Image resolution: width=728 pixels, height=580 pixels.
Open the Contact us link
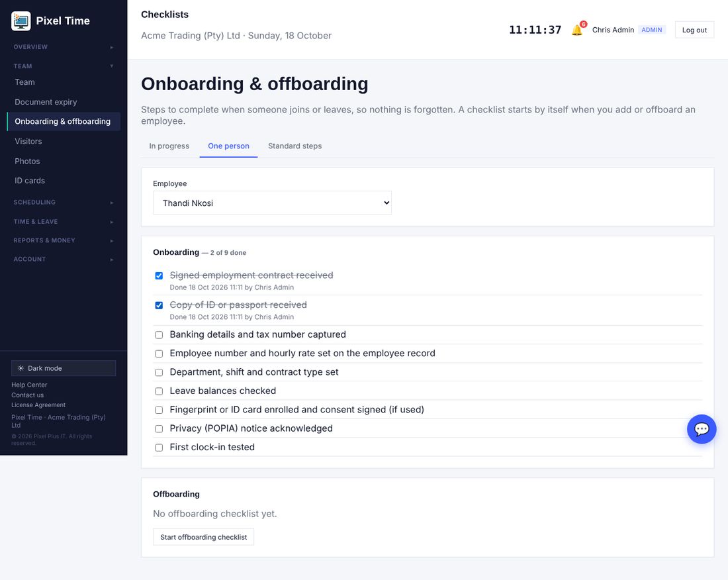(x=27, y=395)
